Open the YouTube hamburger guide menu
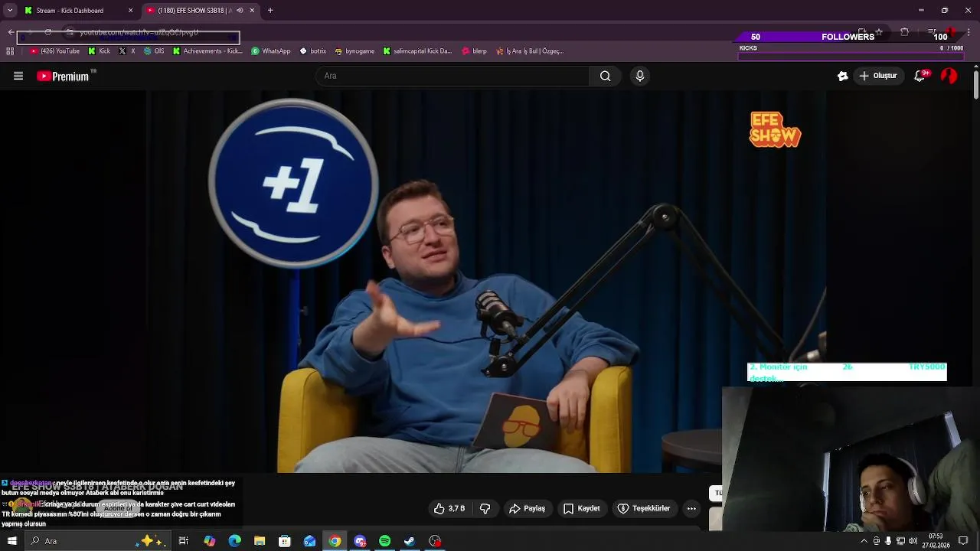This screenshot has height=551, width=980. [18, 76]
